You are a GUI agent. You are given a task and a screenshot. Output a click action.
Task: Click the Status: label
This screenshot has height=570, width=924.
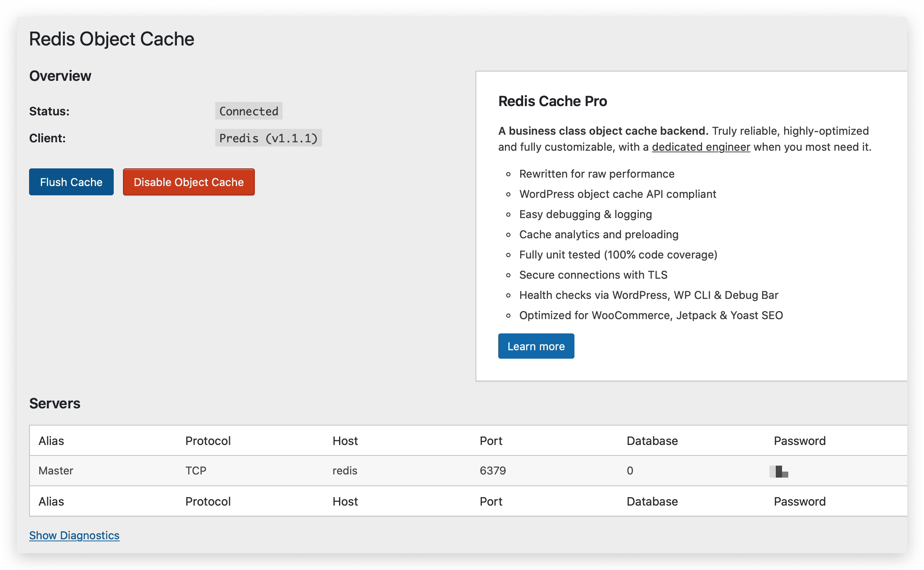pos(49,111)
